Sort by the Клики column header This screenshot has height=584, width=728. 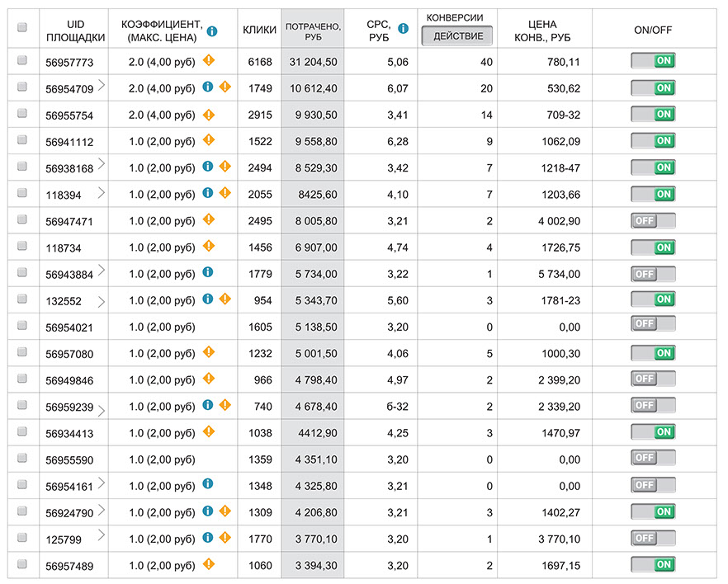click(259, 31)
